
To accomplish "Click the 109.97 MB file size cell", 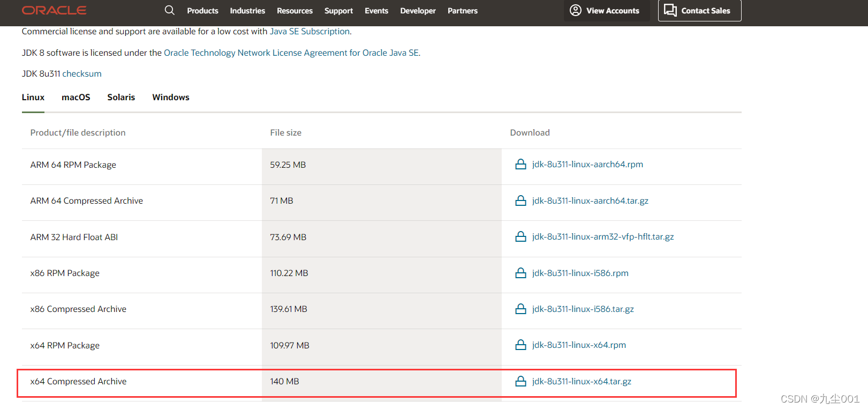I will [x=382, y=347].
